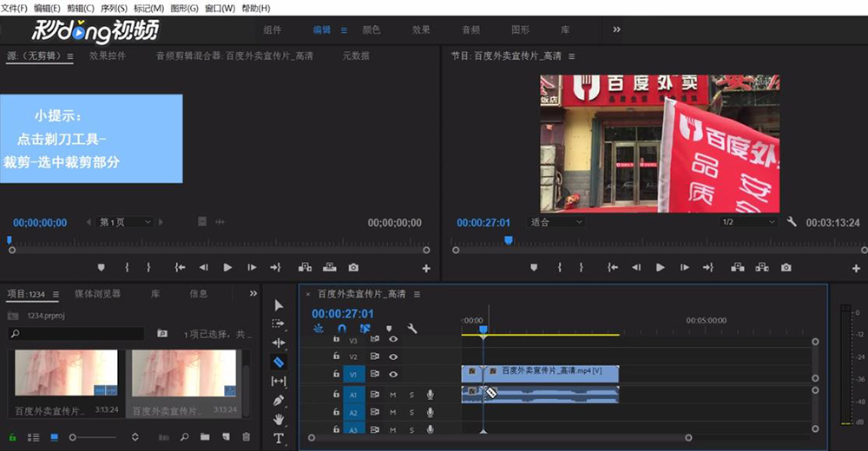Screen dimensions: 868x451
Task: Expand workspace overflow chevron in top bar
Action: pos(616,29)
